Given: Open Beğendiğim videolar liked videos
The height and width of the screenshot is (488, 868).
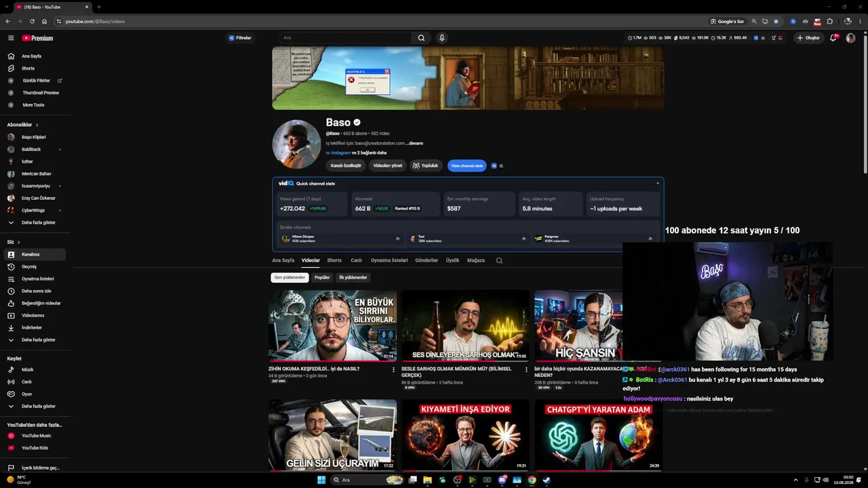Looking at the screenshot, I should pos(33,303).
